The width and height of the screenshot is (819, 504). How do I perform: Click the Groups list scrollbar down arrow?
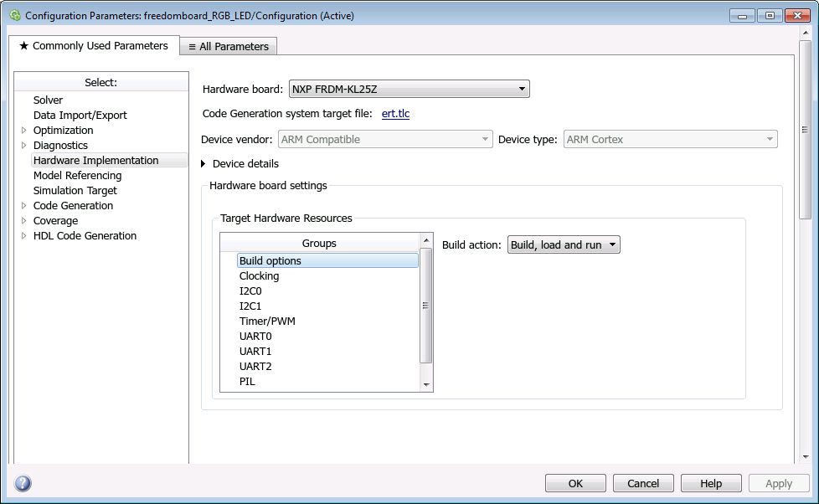[x=426, y=383]
